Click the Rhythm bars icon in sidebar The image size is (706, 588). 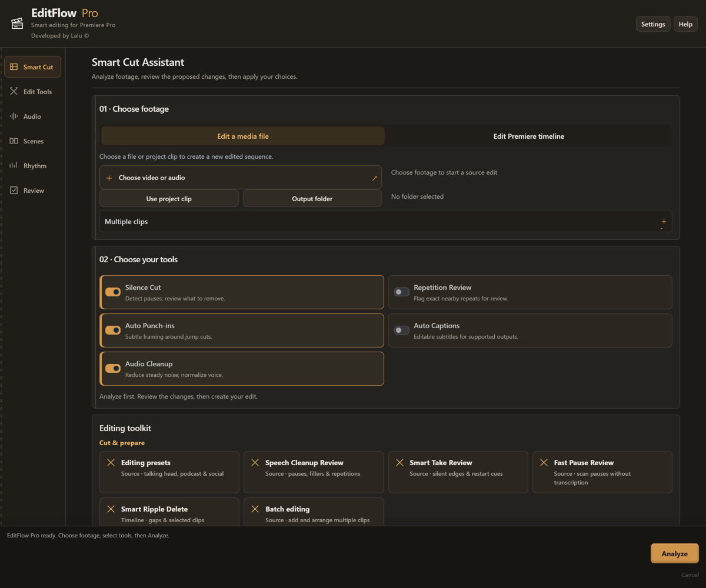click(14, 166)
